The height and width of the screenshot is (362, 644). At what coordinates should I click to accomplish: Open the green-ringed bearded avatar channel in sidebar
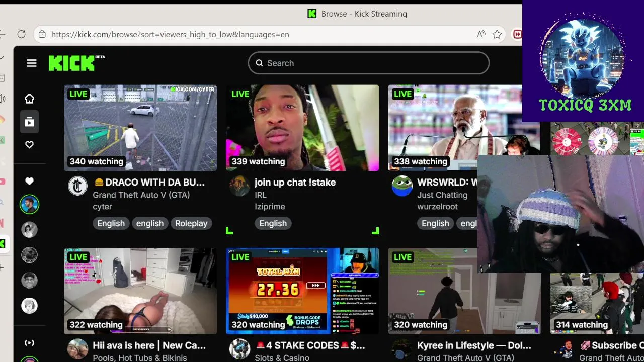[29, 204]
